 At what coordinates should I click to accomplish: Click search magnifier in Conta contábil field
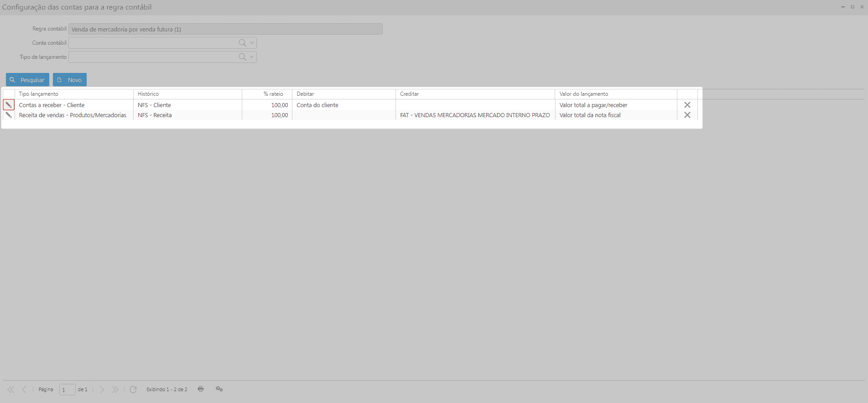click(x=242, y=43)
